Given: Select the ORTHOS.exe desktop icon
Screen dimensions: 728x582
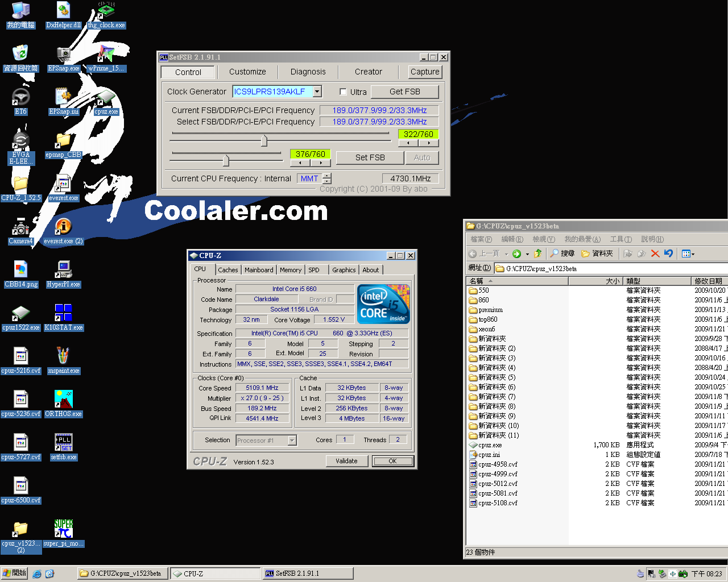Looking at the screenshot, I should tap(64, 404).
